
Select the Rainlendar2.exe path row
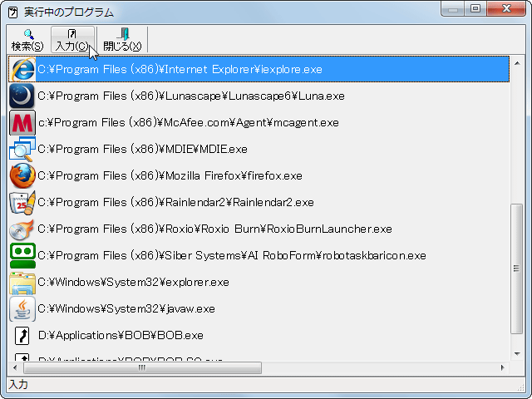coord(259,202)
